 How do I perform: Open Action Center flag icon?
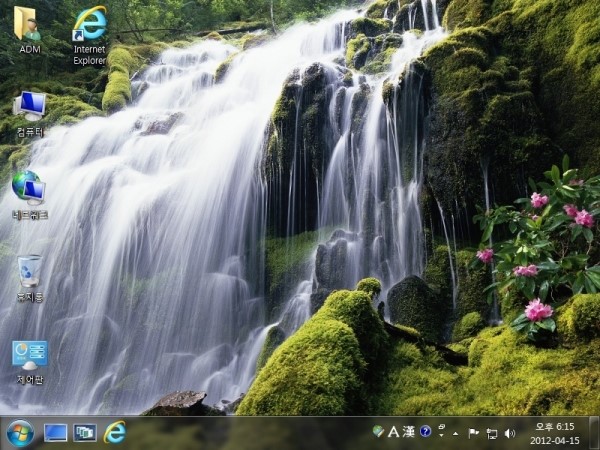point(474,433)
